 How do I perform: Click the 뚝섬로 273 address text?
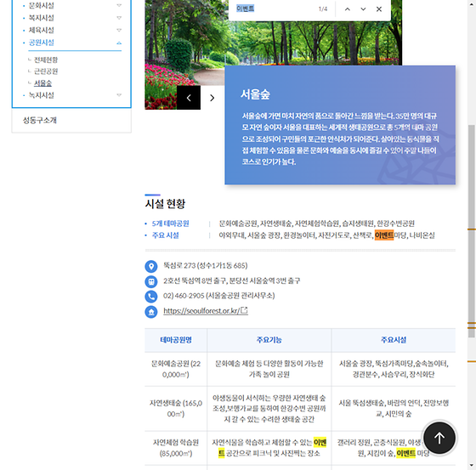(x=205, y=266)
